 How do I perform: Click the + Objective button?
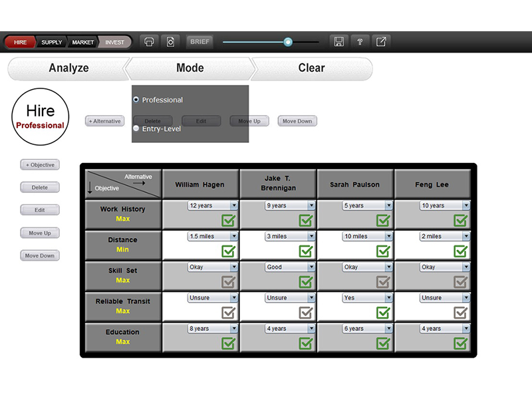[40, 165]
